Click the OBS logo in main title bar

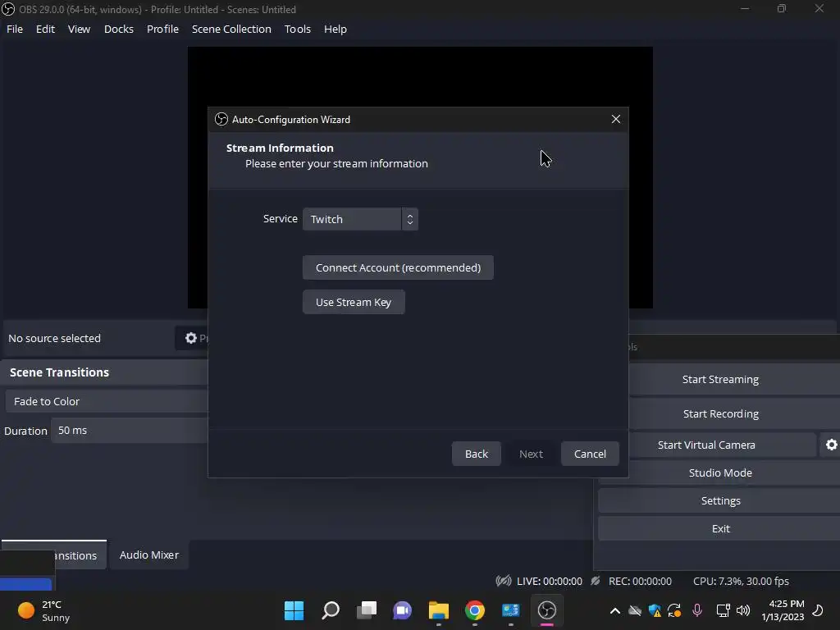(x=8, y=9)
